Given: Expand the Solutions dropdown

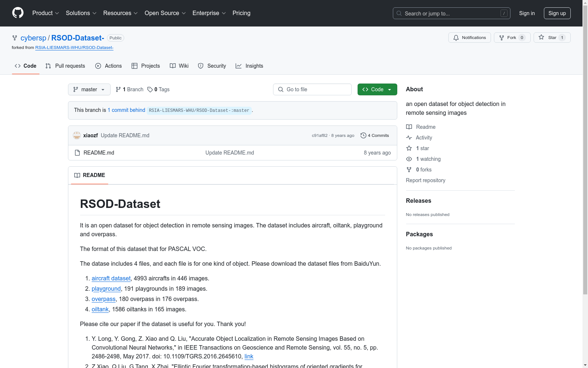Looking at the screenshot, I should tap(81, 13).
